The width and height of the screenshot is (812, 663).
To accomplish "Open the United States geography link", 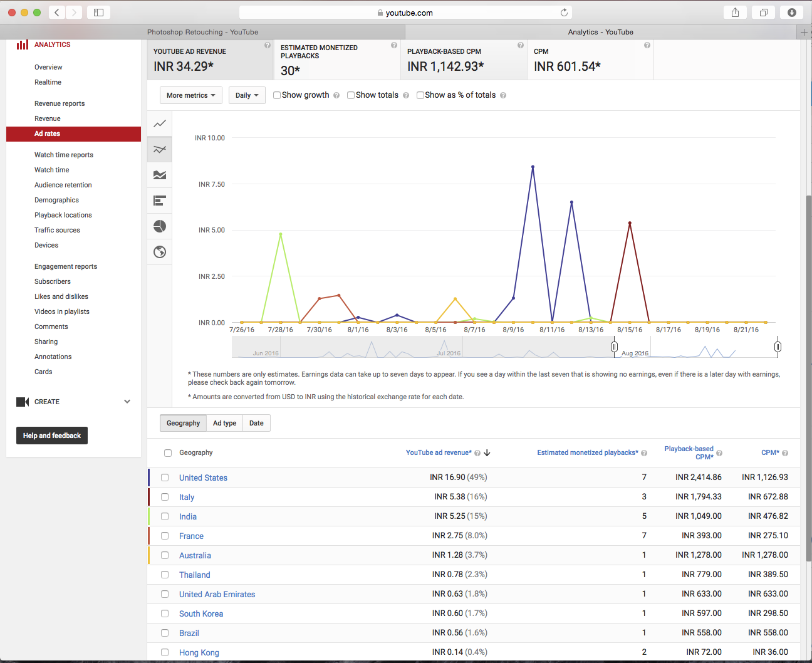I will (203, 478).
